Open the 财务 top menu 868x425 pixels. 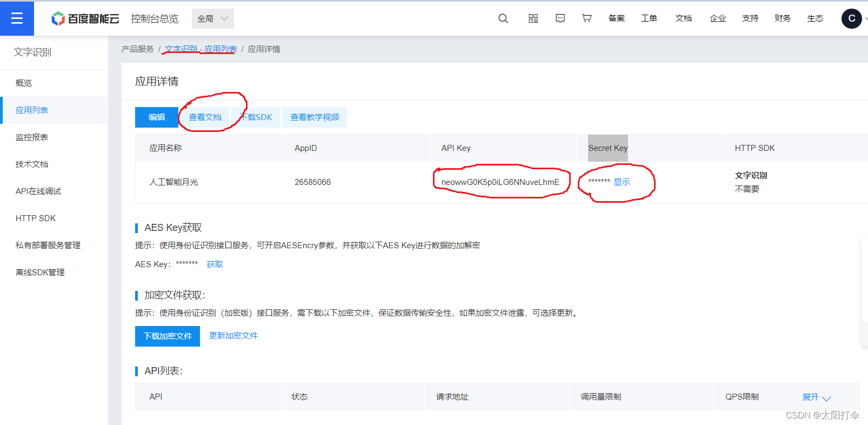pos(783,18)
